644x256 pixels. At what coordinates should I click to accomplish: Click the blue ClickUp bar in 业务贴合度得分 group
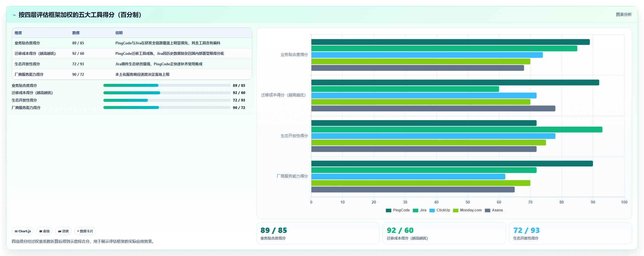pos(427,55)
